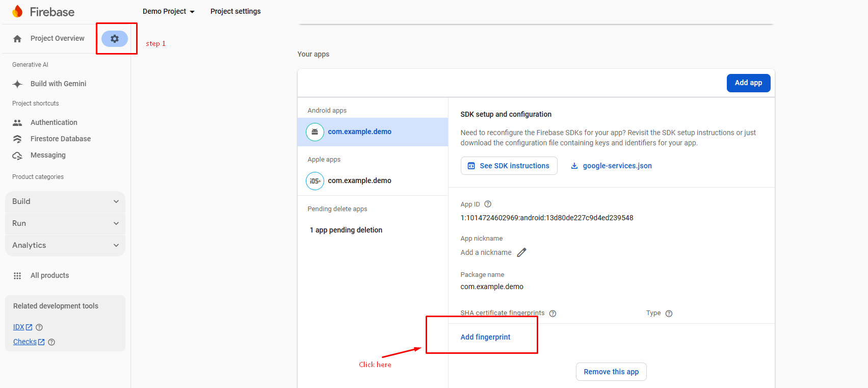Select the Android app com.example.demo

point(359,132)
